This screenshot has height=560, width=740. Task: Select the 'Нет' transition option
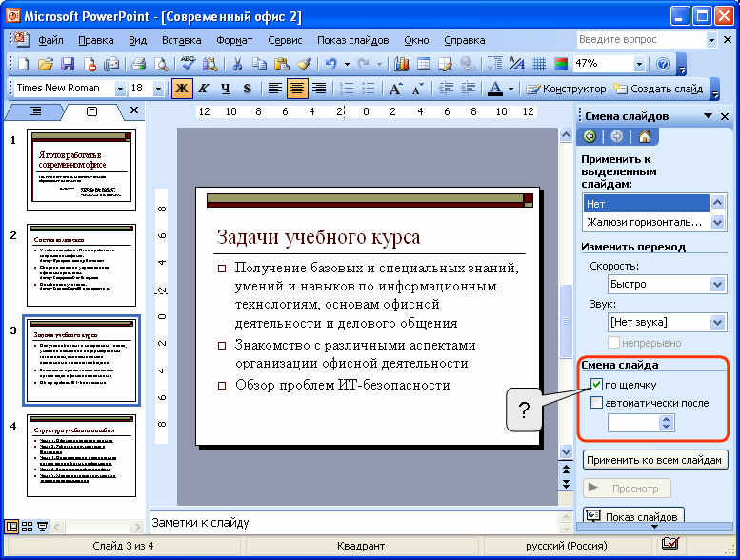click(x=645, y=204)
